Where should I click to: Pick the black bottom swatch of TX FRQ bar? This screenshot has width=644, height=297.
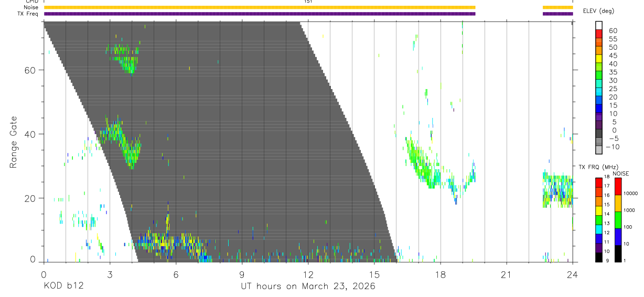click(x=599, y=257)
